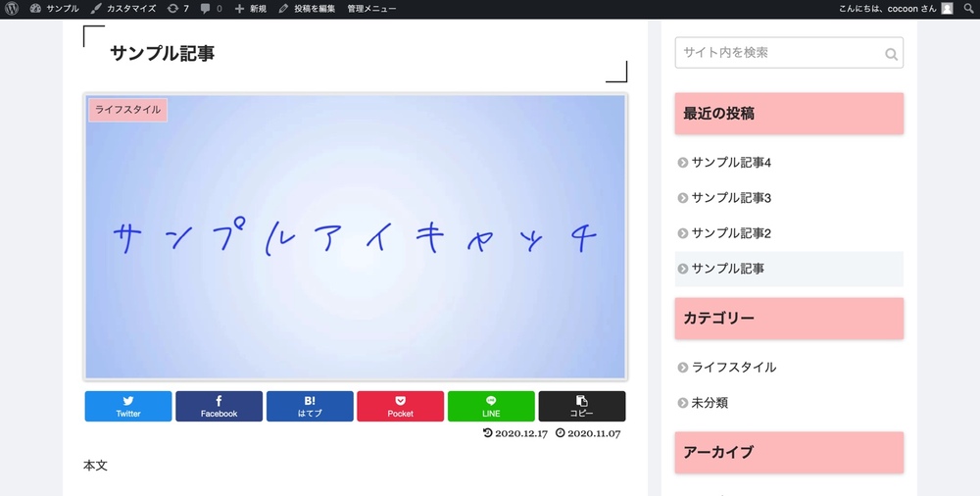Share the post on Facebook
Screen dimensions: 980x496
click(219, 407)
